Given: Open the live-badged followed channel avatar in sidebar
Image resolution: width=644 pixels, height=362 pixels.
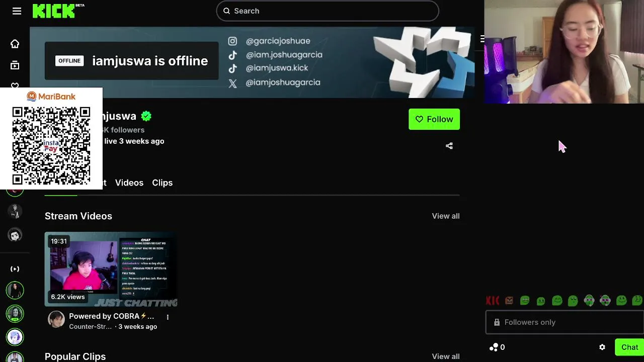Looking at the screenshot, I should pos(15,314).
